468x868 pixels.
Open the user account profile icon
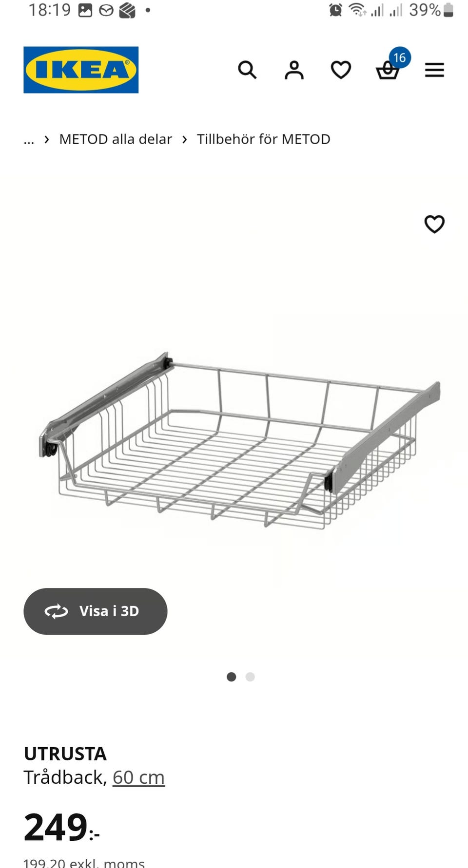pyautogui.click(x=294, y=70)
